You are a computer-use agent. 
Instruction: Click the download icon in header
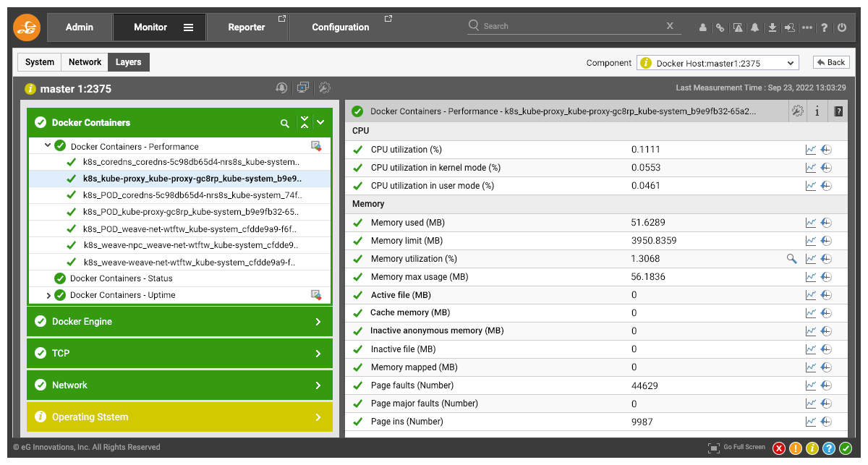[773, 27]
